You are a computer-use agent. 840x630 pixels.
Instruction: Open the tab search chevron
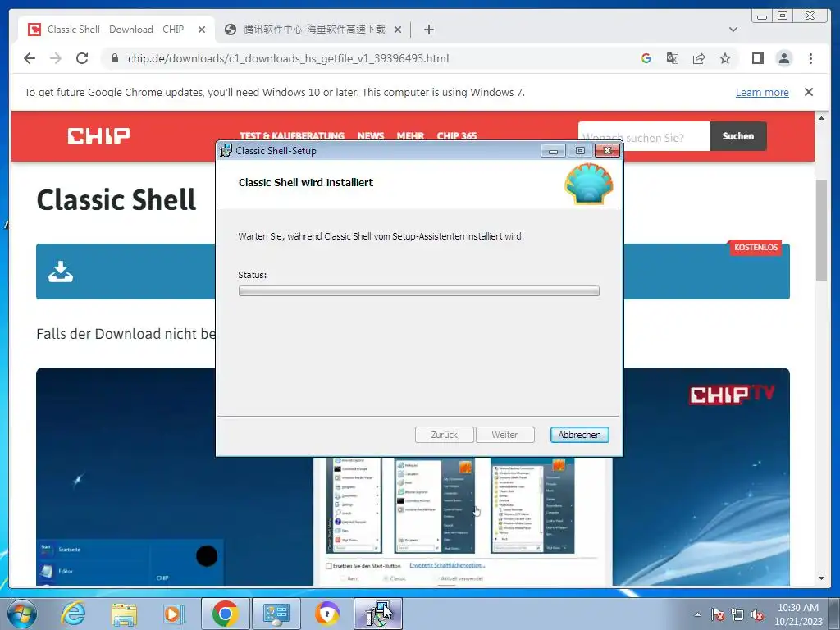point(733,30)
